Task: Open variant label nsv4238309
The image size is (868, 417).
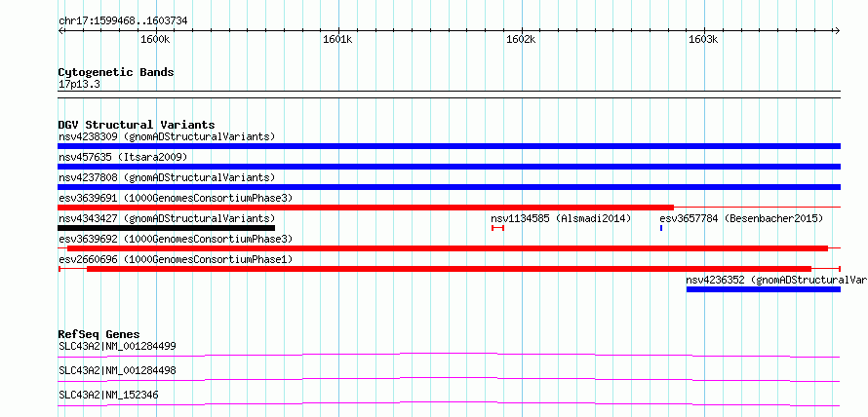Action: coord(167,136)
